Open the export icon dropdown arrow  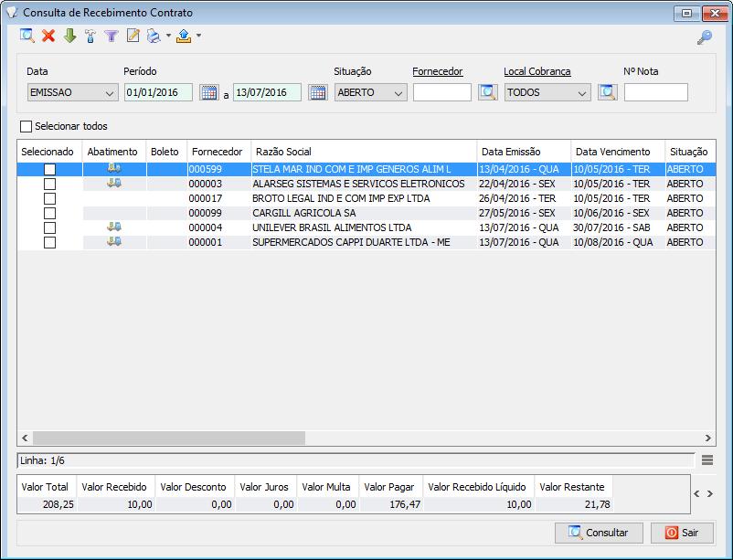pyautogui.click(x=198, y=36)
